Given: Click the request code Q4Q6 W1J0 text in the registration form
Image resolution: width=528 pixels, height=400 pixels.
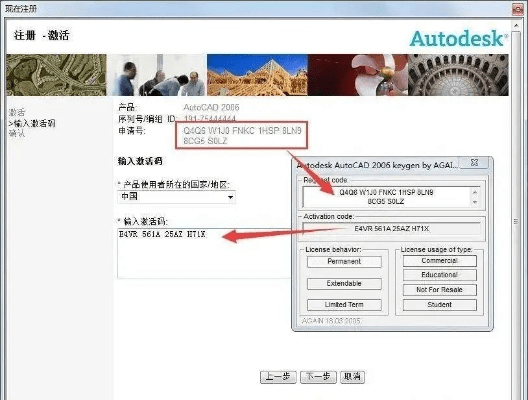Looking at the screenshot, I should click(242, 135).
